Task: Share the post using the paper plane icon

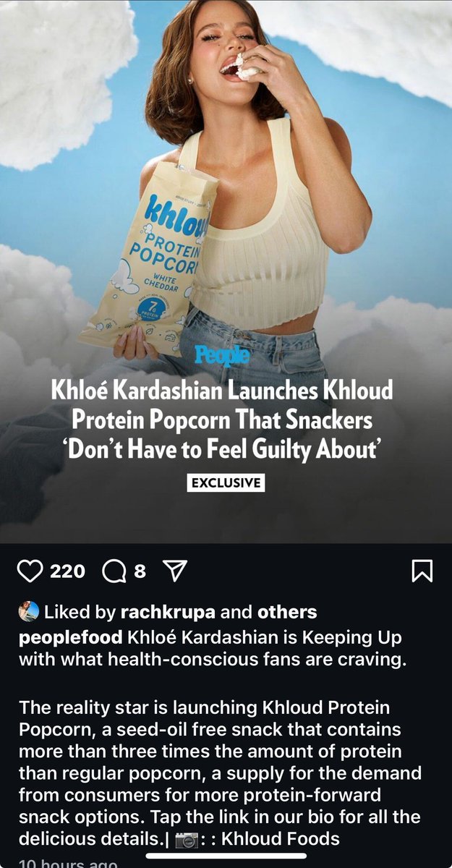Action: [172, 572]
